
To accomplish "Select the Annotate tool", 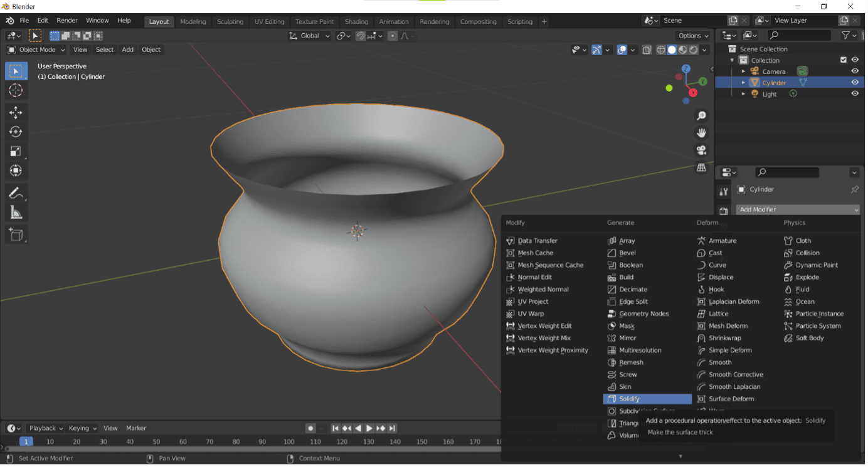I will tap(16, 192).
